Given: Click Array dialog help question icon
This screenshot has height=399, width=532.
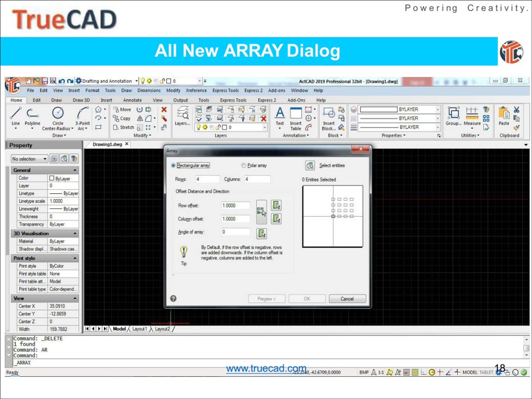Looking at the screenshot, I should (x=173, y=298).
